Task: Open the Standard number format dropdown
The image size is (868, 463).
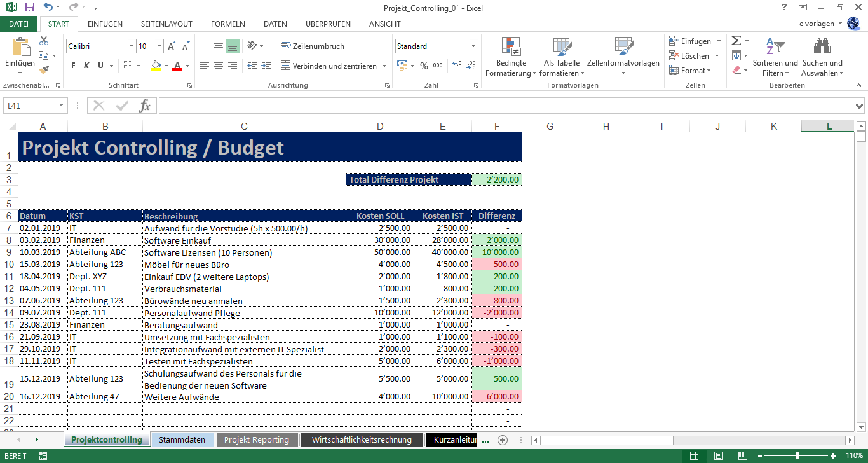Action: 473,46
